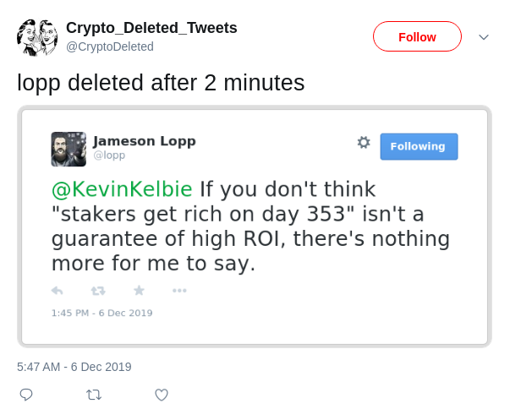Viewport: 510px width, 420px height.
Task: Click Jameson Lopp's display name
Action: click(x=145, y=141)
